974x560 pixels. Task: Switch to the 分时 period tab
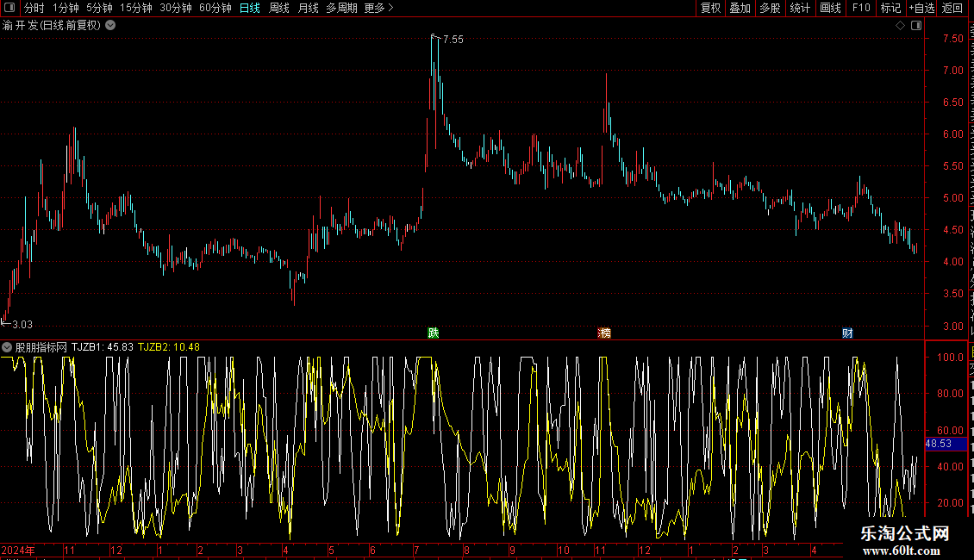[x=34, y=8]
